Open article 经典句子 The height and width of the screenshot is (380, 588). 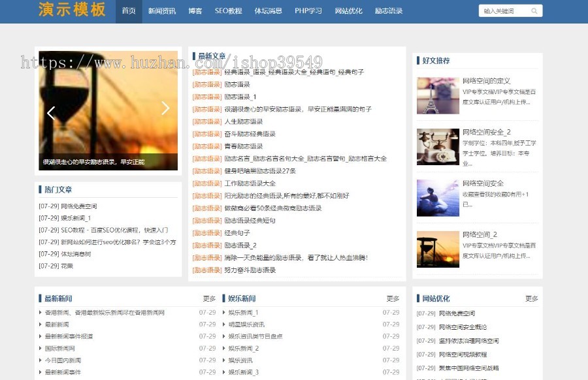point(237,233)
